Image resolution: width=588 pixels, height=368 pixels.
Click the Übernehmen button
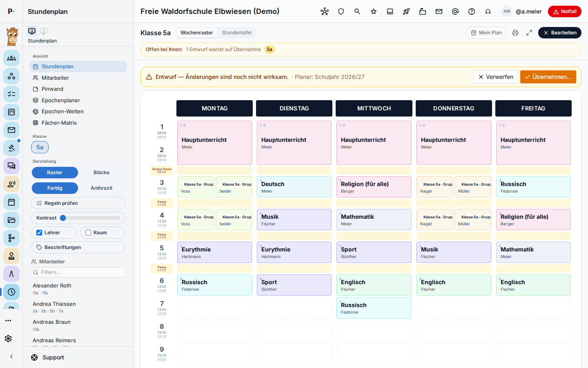548,77
